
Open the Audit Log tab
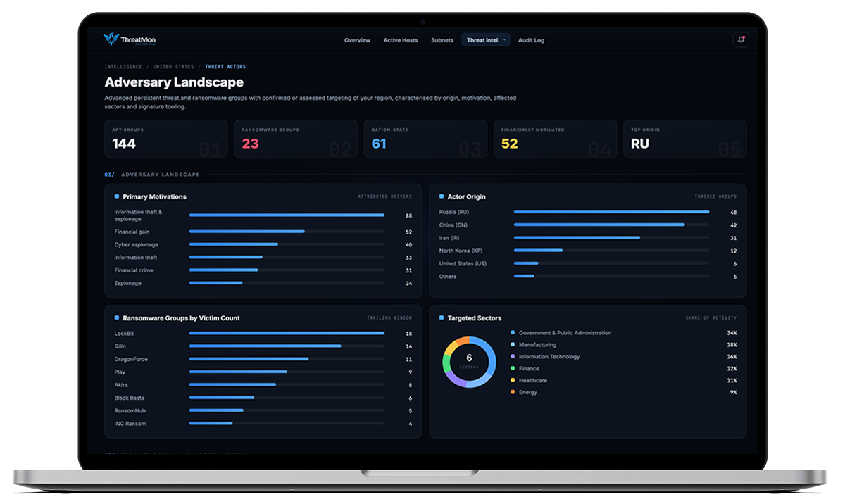coord(531,40)
